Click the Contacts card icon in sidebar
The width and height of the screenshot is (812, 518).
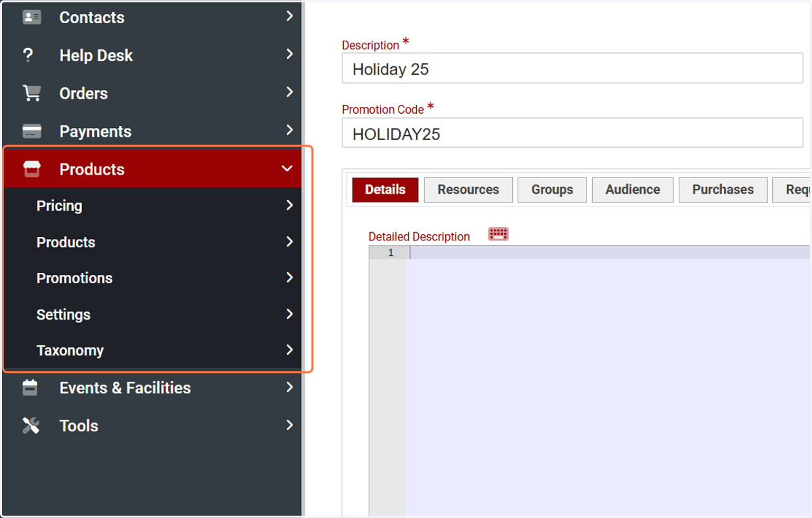(x=32, y=17)
